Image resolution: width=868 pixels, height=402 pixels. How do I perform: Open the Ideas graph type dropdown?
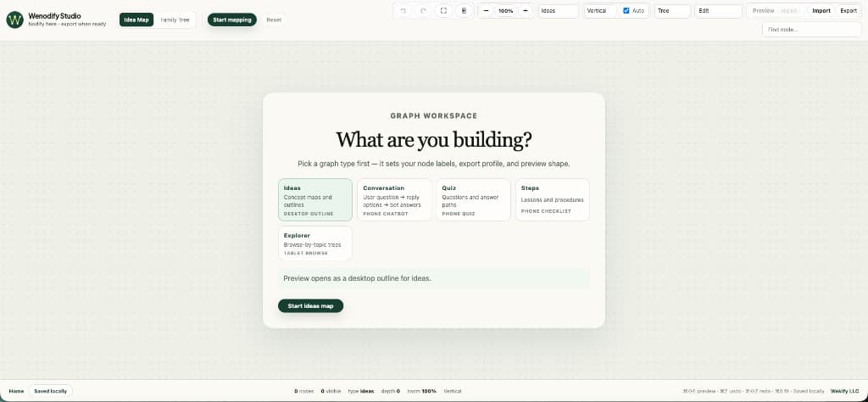(558, 10)
